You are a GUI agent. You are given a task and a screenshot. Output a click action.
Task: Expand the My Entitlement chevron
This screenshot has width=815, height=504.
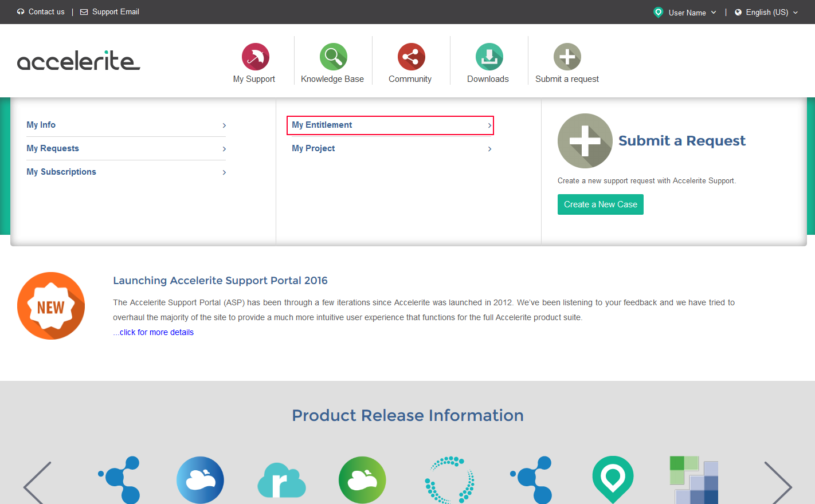[x=489, y=125]
